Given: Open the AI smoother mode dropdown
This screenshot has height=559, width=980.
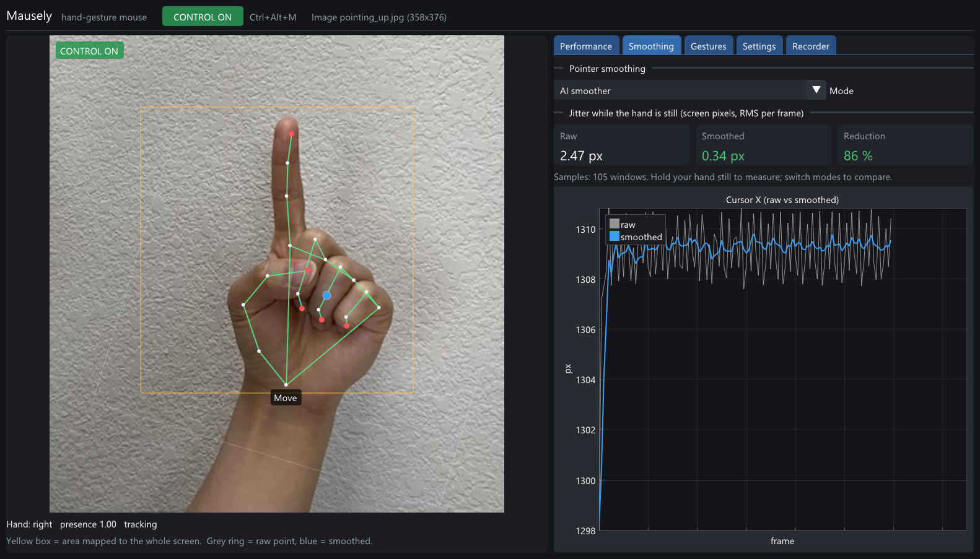Looking at the screenshot, I should point(689,90).
